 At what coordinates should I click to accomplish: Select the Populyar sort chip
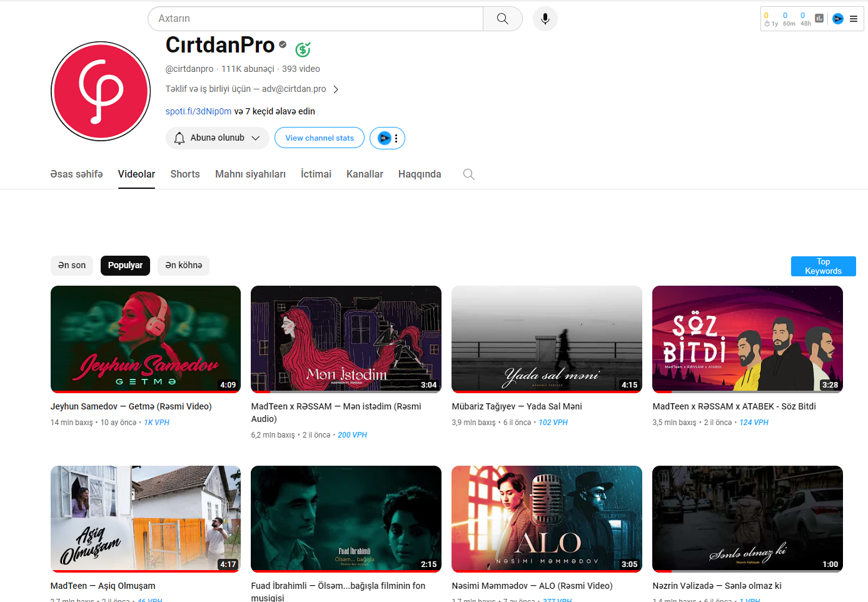pos(125,266)
